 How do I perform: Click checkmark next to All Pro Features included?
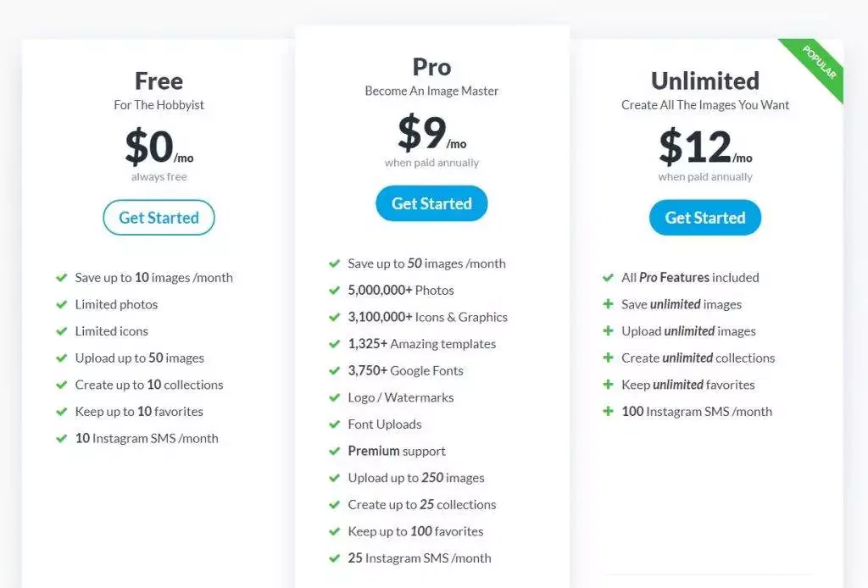[608, 277]
